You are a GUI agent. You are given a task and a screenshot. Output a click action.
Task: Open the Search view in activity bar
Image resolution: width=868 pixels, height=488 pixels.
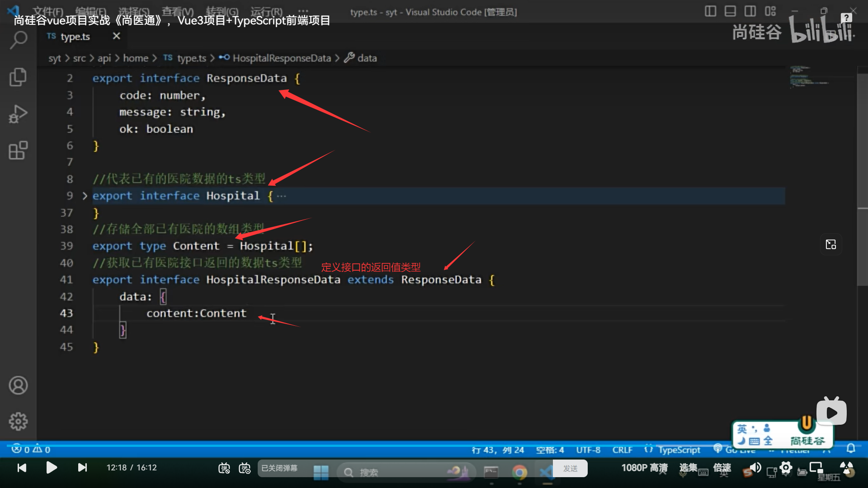18,40
